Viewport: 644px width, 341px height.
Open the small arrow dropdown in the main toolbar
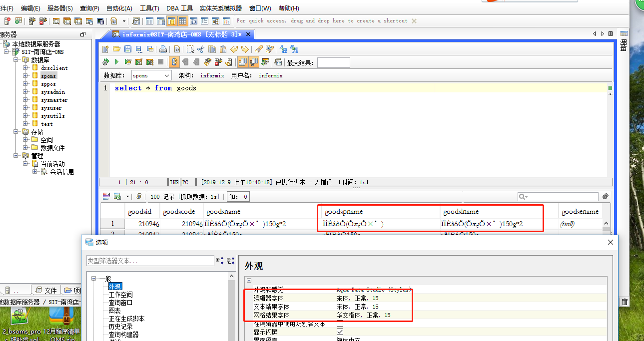tap(123, 21)
